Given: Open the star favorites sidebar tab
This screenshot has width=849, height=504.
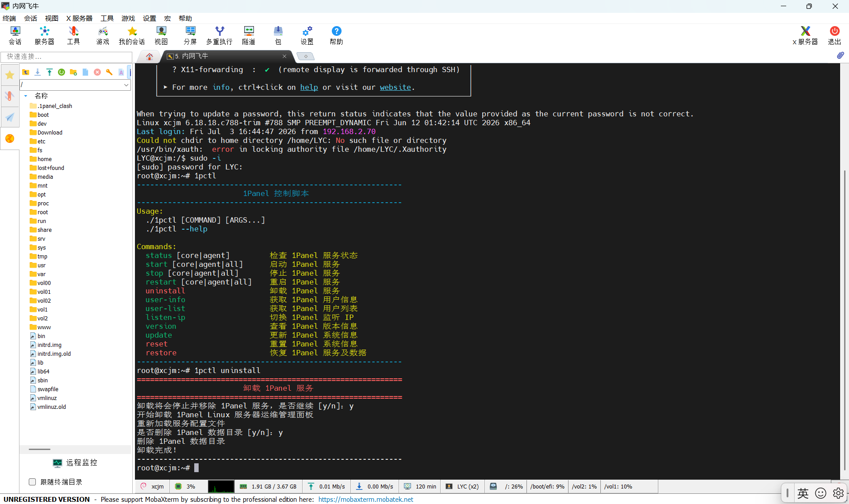Looking at the screenshot, I should click(x=10, y=75).
